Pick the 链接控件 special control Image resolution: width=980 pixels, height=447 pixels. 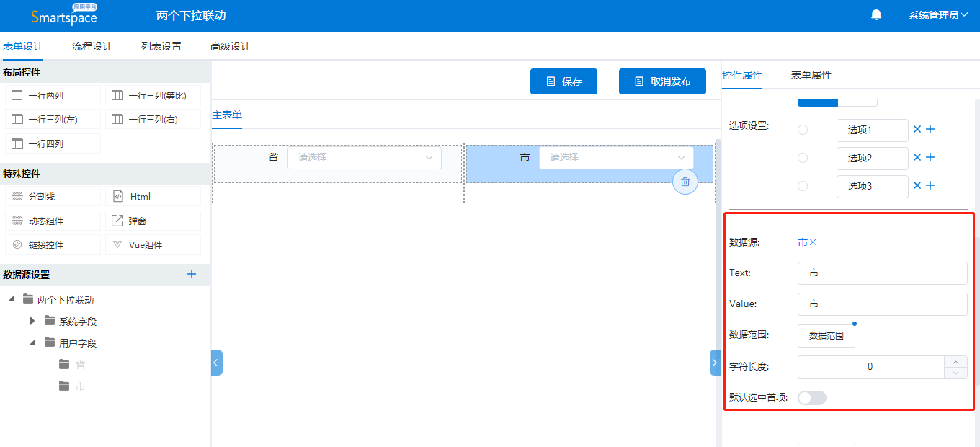53,244
